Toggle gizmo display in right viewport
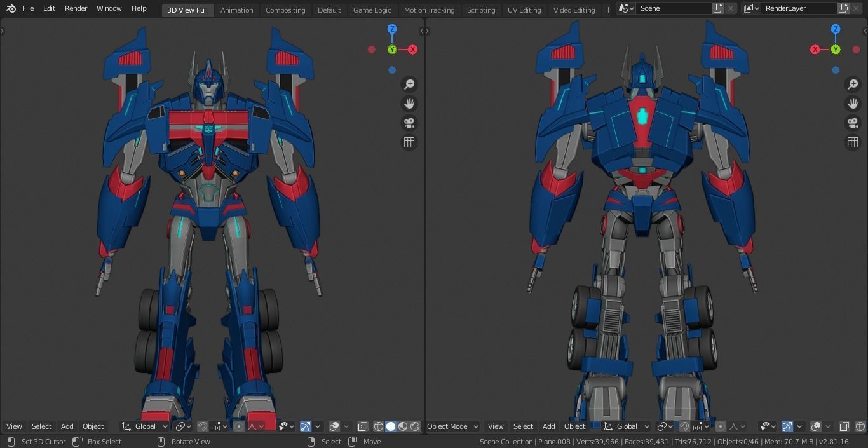This screenshot has width=868, height=448. 787,426
